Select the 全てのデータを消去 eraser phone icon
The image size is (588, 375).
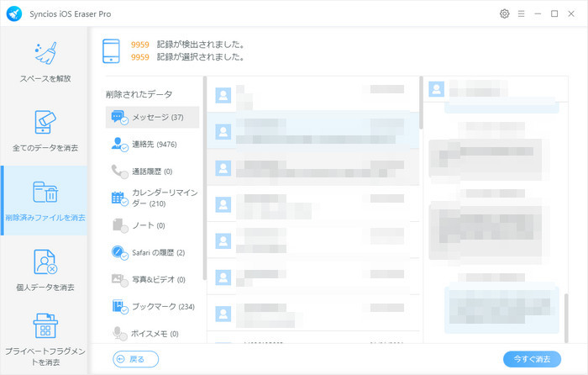45,122
